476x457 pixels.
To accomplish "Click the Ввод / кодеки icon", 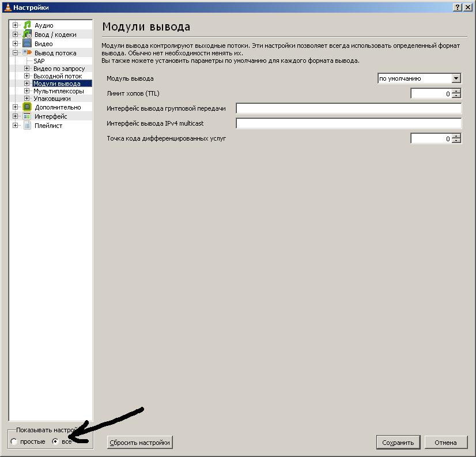I will [27, 35].
